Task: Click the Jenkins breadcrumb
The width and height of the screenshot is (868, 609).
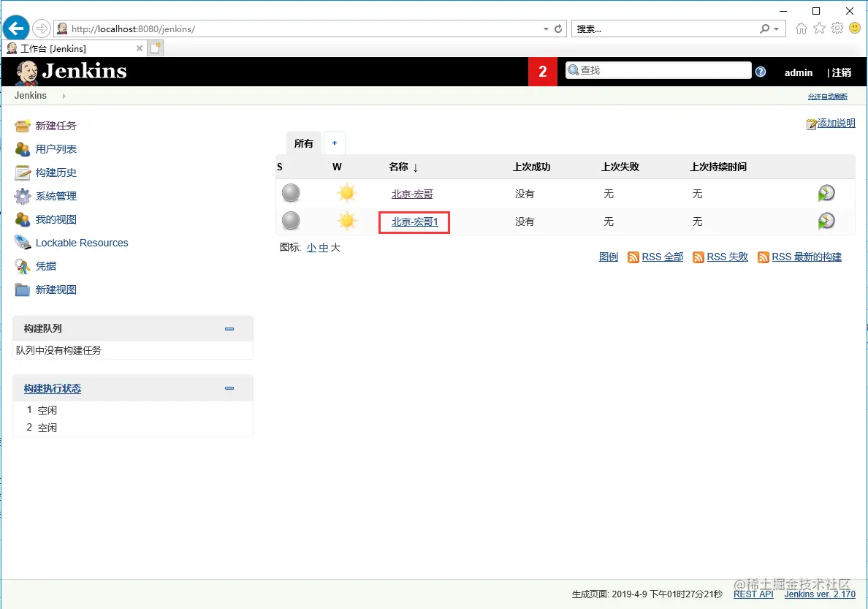Action: [31, 95]
